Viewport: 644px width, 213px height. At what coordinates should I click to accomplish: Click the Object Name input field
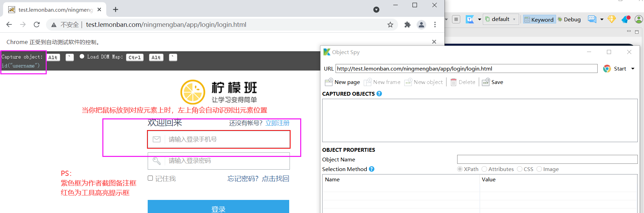(547, 159)
